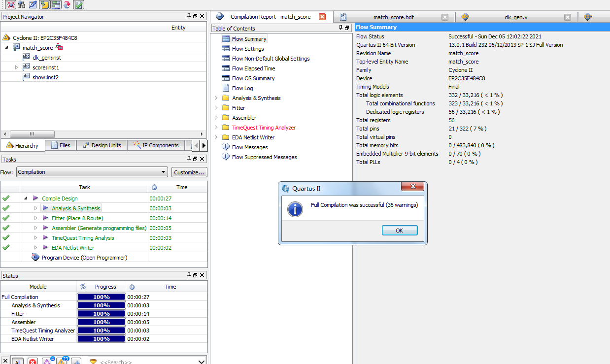Toggle the yellow Project Navigator toolbar icon
This screenshot has width=610, height=364.
tap(44, 5)
